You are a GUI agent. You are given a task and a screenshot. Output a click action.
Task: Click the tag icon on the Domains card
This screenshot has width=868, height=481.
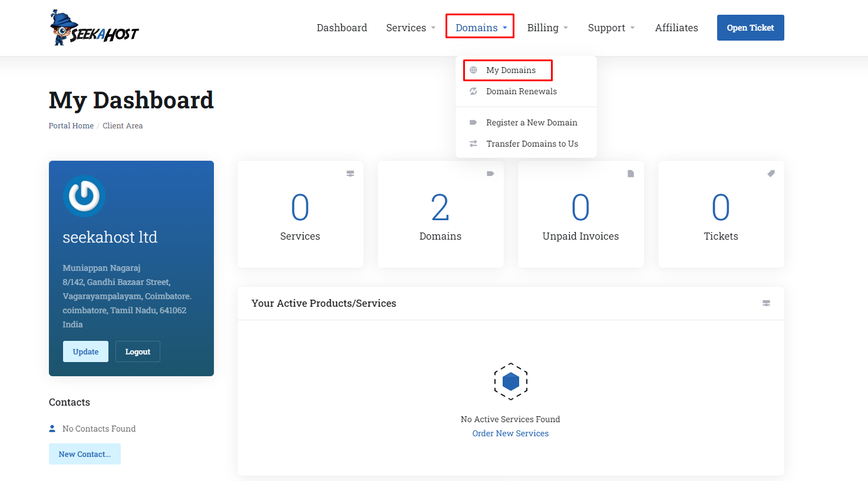pyautogui.click(x=490, y=173)
